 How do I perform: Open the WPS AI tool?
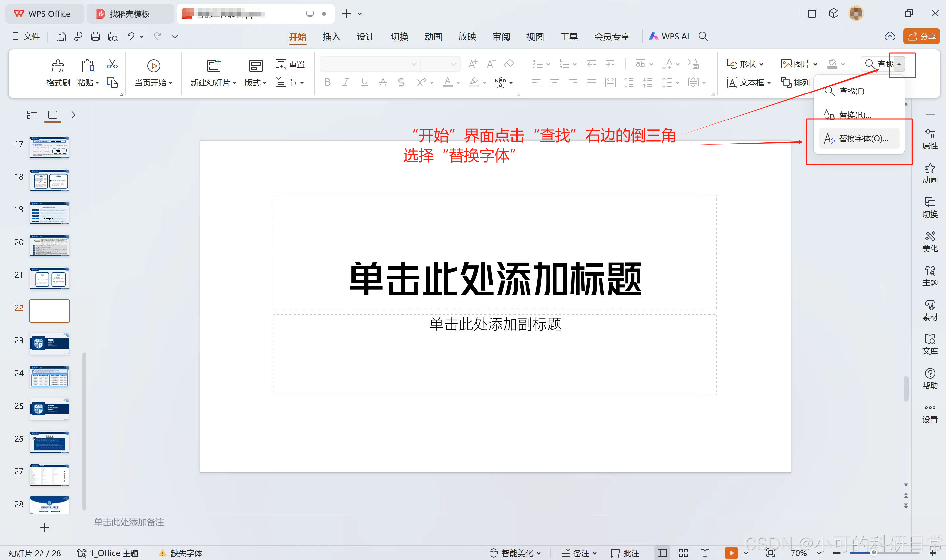click(x=669, y=36)
